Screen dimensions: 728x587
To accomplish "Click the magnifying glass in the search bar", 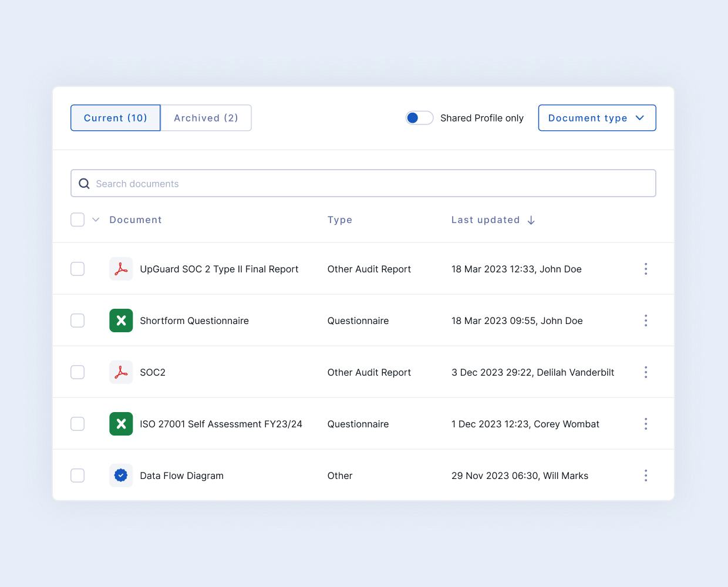I will [x=84, y=183].
